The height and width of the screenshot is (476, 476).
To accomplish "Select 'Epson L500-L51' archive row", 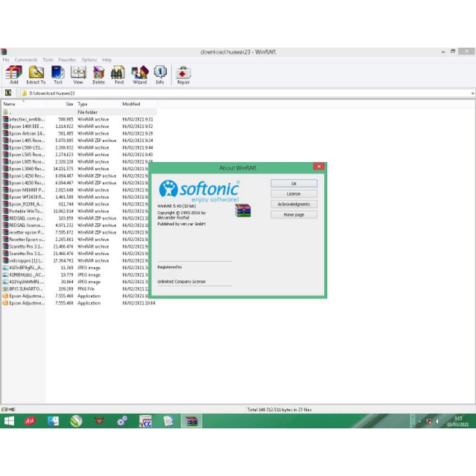I will (x=79, y=148).
